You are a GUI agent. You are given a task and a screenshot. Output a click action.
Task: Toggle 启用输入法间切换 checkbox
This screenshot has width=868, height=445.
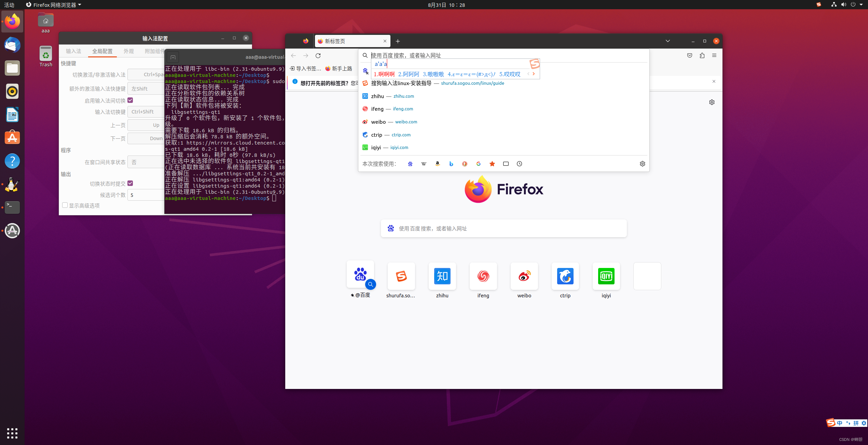coord(130,100)
